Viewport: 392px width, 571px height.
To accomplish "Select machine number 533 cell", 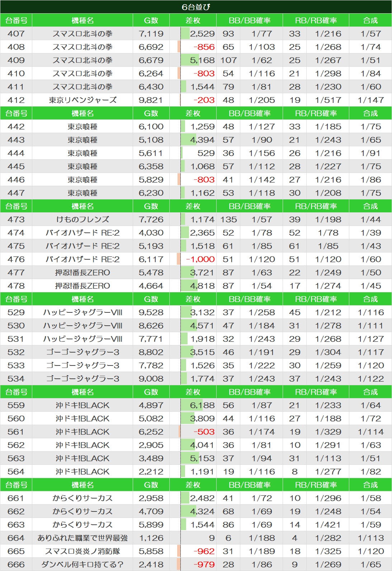I will coord(16,365).
